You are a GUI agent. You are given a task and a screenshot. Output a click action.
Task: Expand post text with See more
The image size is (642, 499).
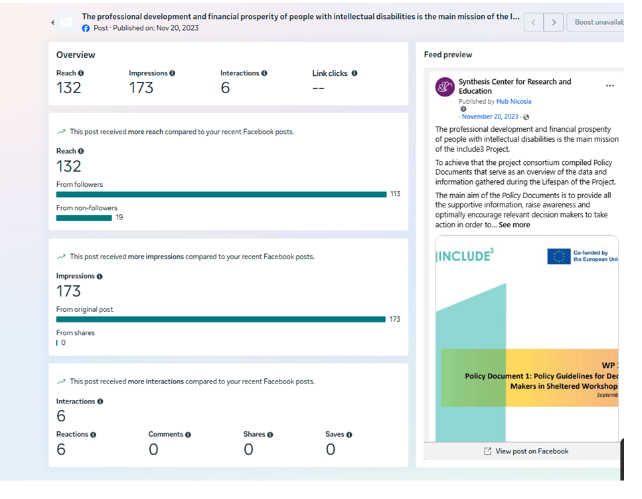coord(514,225)
